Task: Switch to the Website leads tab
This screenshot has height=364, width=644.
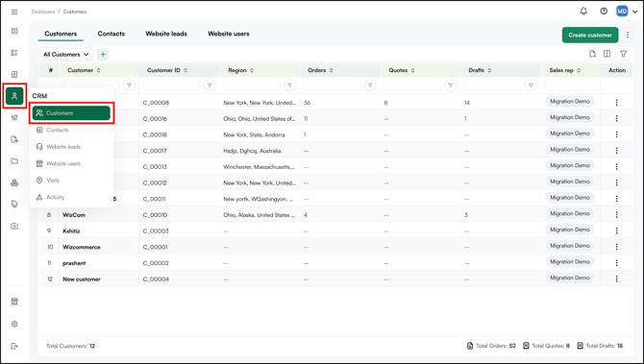Action: tap(166, 34)
